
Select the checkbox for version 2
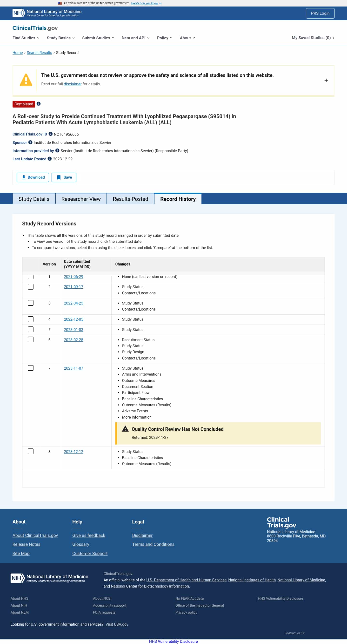tap(30, 287)
